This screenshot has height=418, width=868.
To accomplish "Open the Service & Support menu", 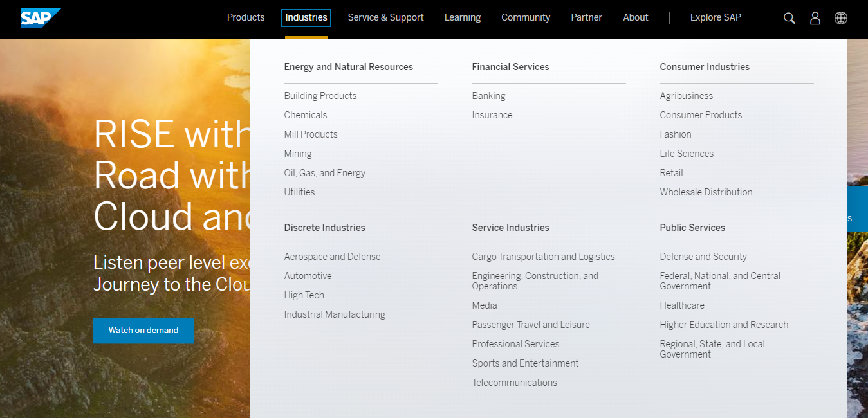I will tap(385, 17).
